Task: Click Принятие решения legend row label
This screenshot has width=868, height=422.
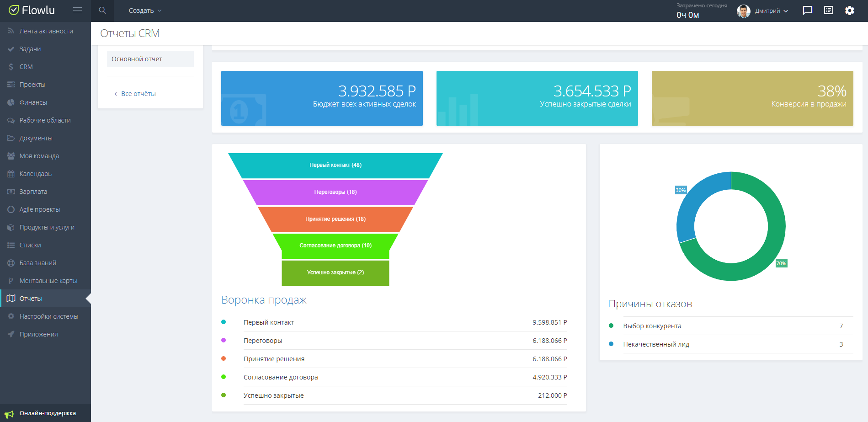Action: pyautogui.click(x=274, y=359)
